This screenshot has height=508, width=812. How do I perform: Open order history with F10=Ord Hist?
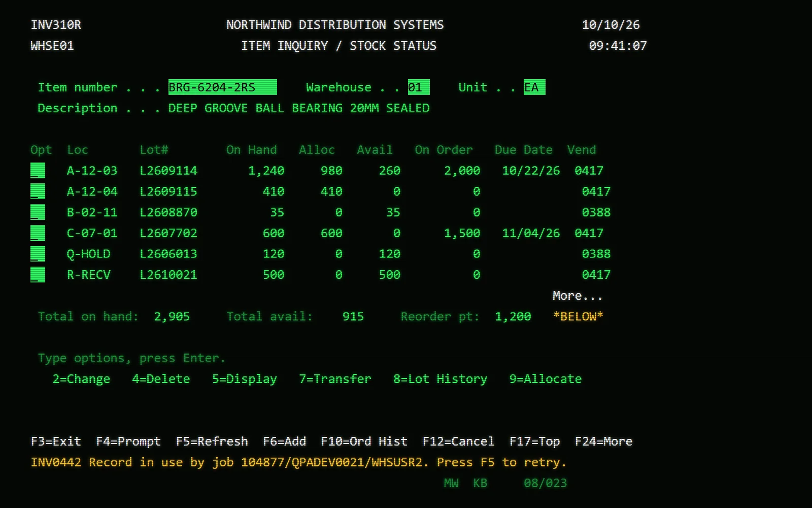(x=364, y=441)
